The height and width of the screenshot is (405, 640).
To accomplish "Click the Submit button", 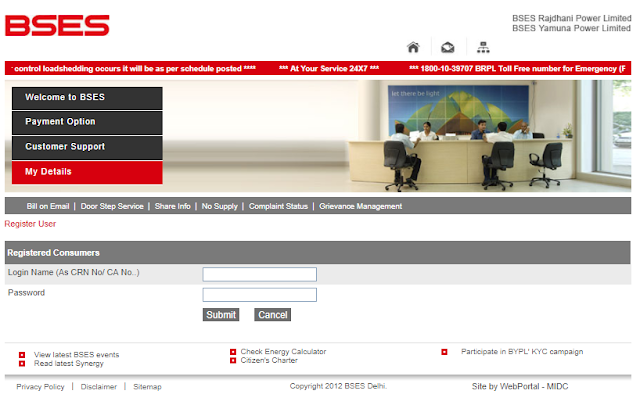I will (x=221, y=315).
